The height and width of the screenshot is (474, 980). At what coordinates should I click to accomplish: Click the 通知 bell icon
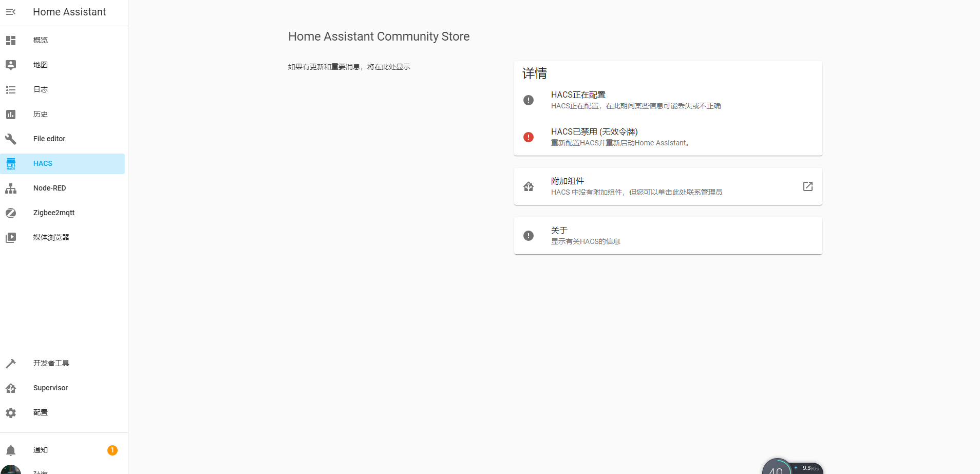pos(11,450)
